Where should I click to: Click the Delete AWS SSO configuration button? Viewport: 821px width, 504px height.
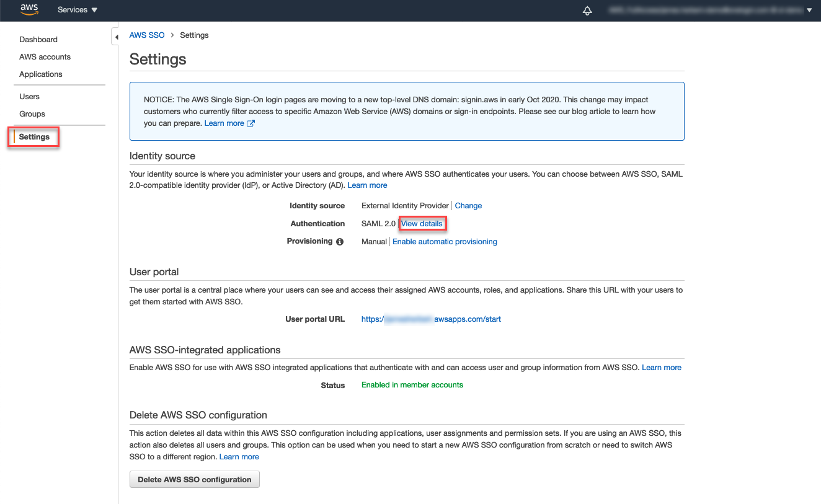194,479
